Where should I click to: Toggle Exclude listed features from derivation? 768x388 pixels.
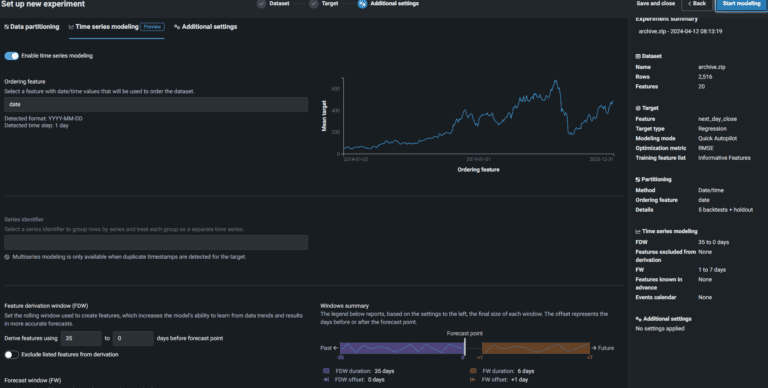click(12, 355)
